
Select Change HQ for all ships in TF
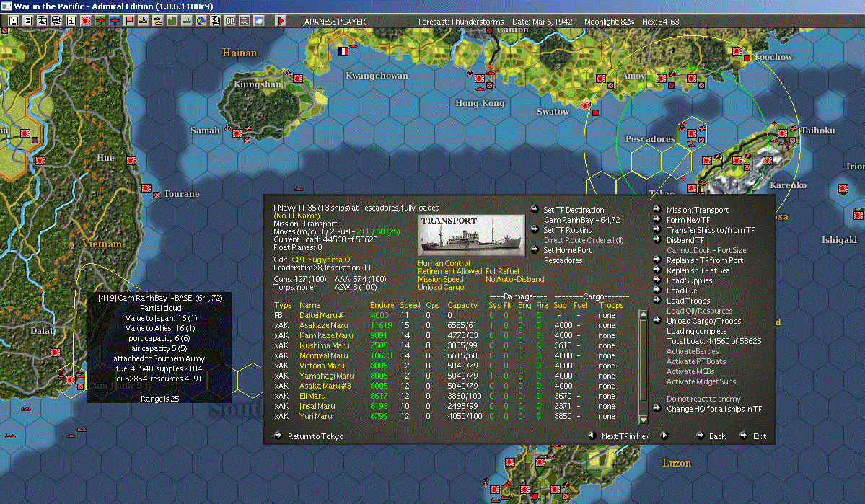(x=713, y=409)
